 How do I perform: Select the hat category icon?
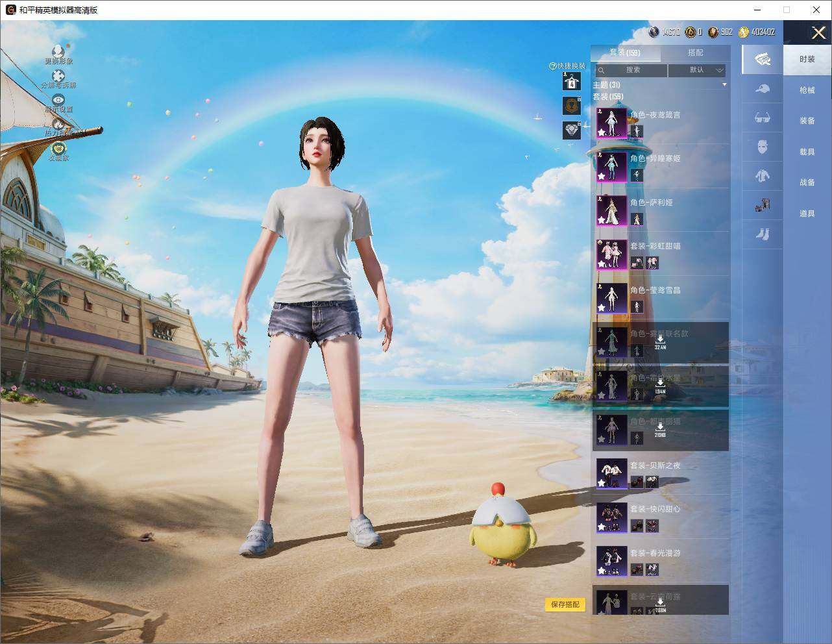(763, 89)
